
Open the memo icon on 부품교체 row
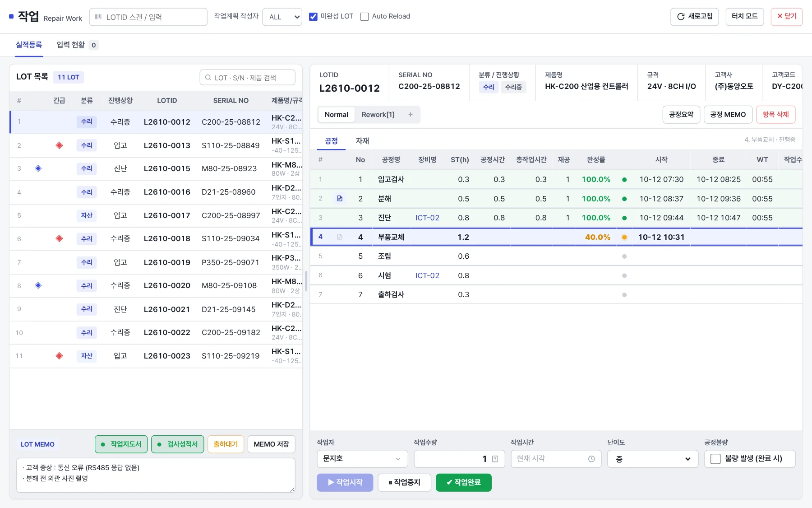pyautogui.click(x=340, y=237)
